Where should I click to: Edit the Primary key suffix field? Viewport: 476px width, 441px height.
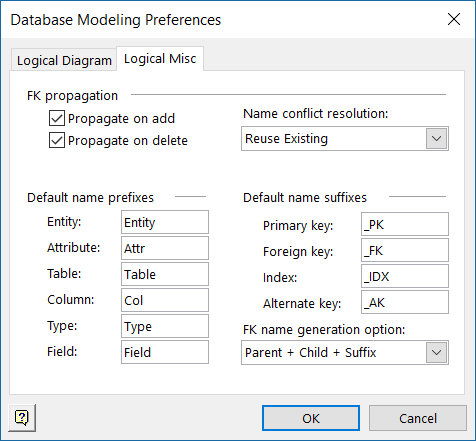click(405, 224)
